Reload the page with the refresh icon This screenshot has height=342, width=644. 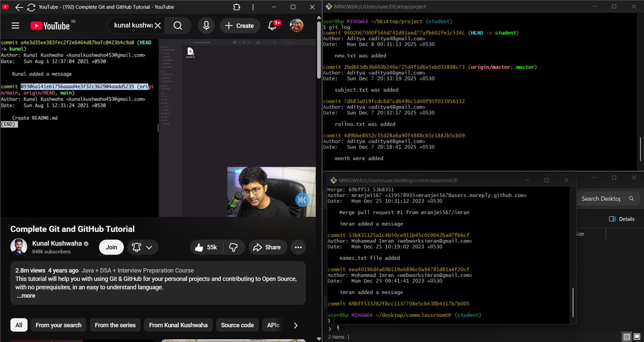click(32, 7)
